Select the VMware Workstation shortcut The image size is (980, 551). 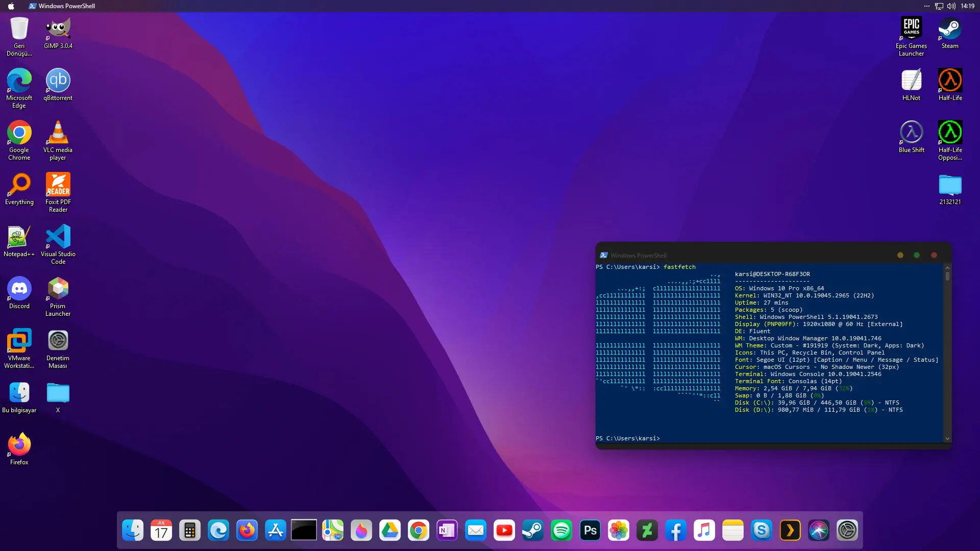(x=19, y=348)
